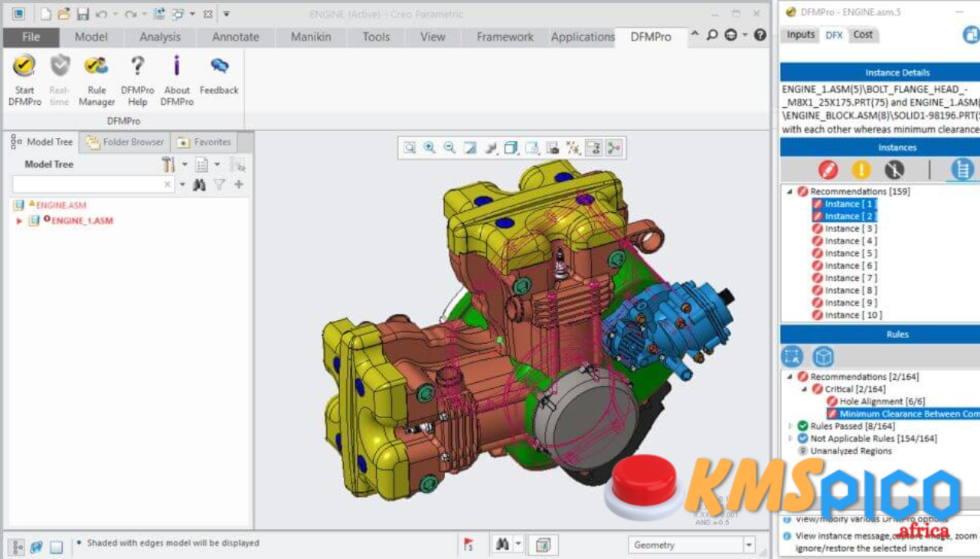Open the File menu
This screenshot has height=559, width=980.
tap(31, 37)
